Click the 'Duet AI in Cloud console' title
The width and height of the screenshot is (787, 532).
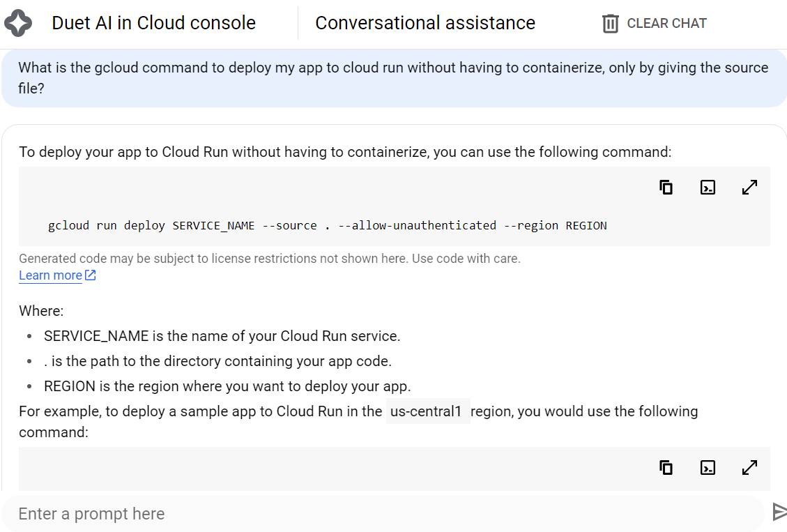click(x=153, y=23)
